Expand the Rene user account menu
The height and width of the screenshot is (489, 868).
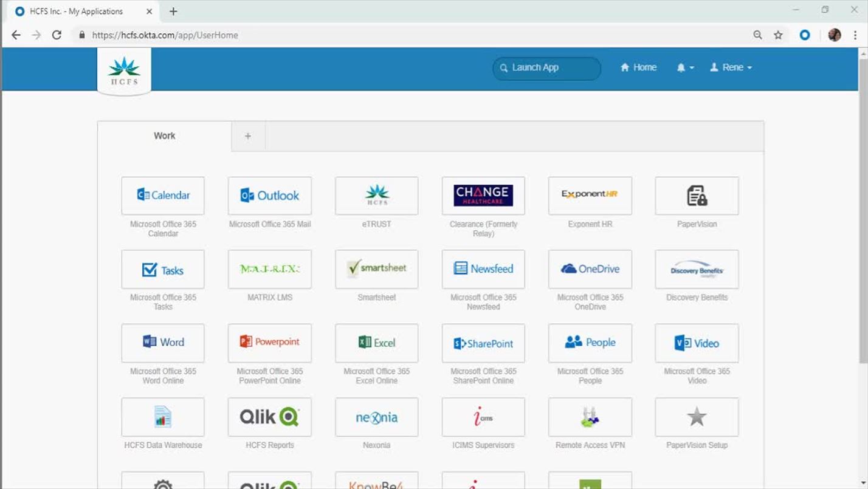pyautogui.click(x=731, y=67)
